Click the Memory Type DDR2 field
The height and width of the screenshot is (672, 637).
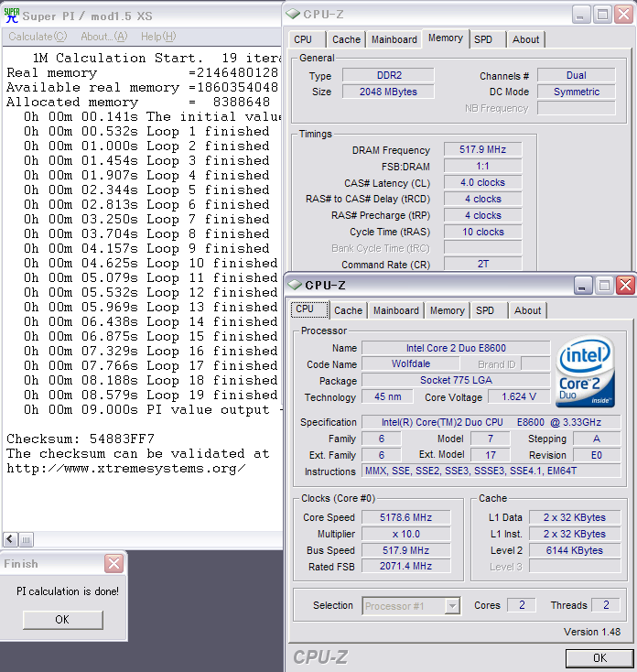coord(388,75)
